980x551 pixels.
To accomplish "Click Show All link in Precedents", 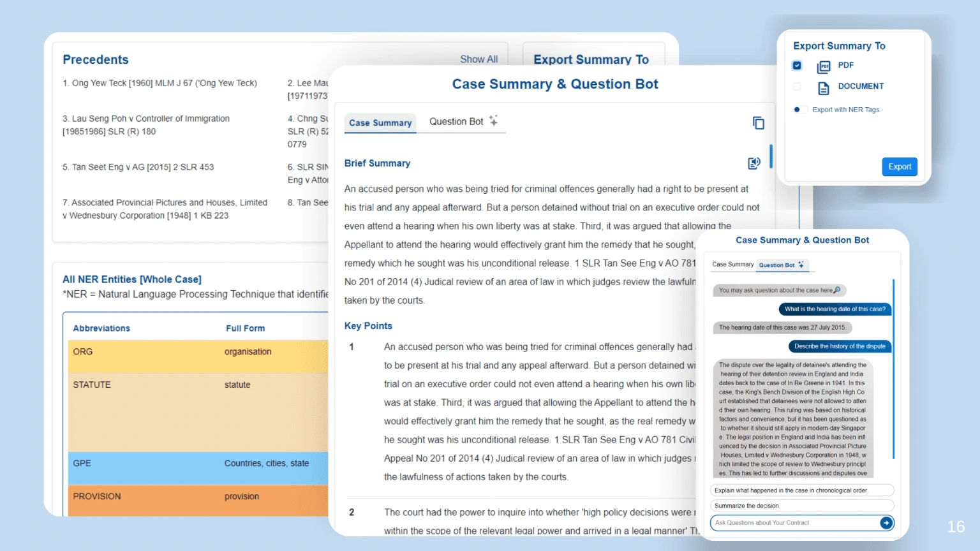I will point(479,59).
